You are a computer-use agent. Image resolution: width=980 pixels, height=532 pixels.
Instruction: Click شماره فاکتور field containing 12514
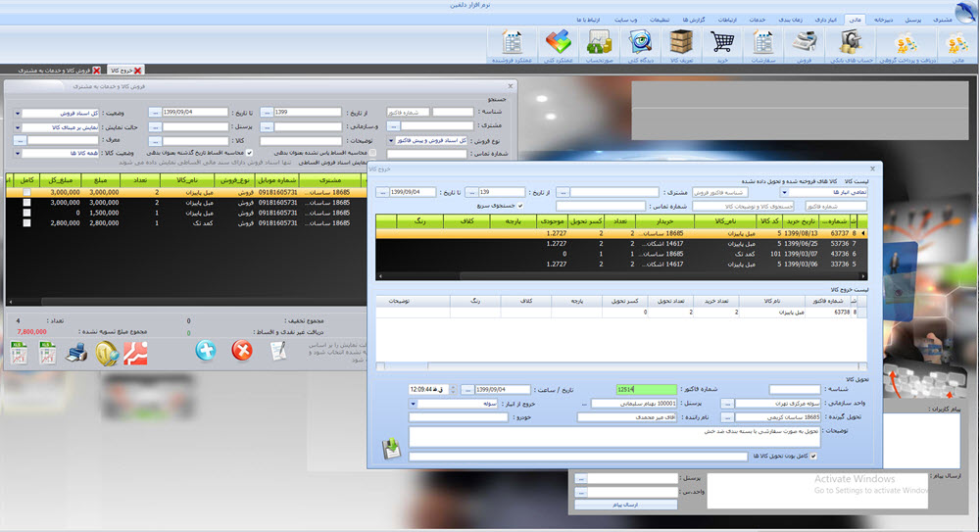(x=646, y=390)
